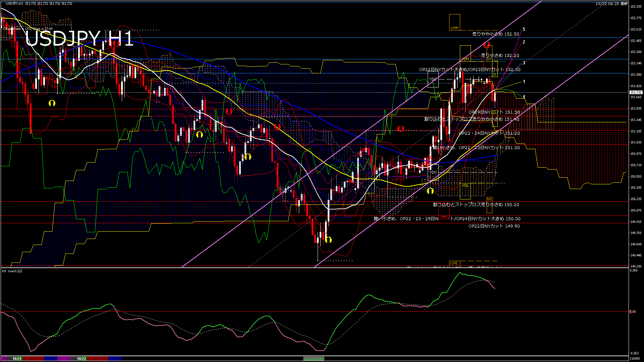
Task: Click the LWH orange box label
Action: pyautogui.click(x=454, y=28)
